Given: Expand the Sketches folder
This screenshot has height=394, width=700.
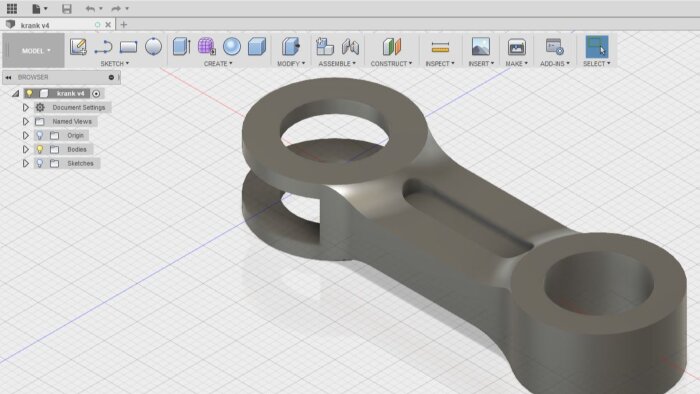Looking at the screenshot, I should (25, 163).
